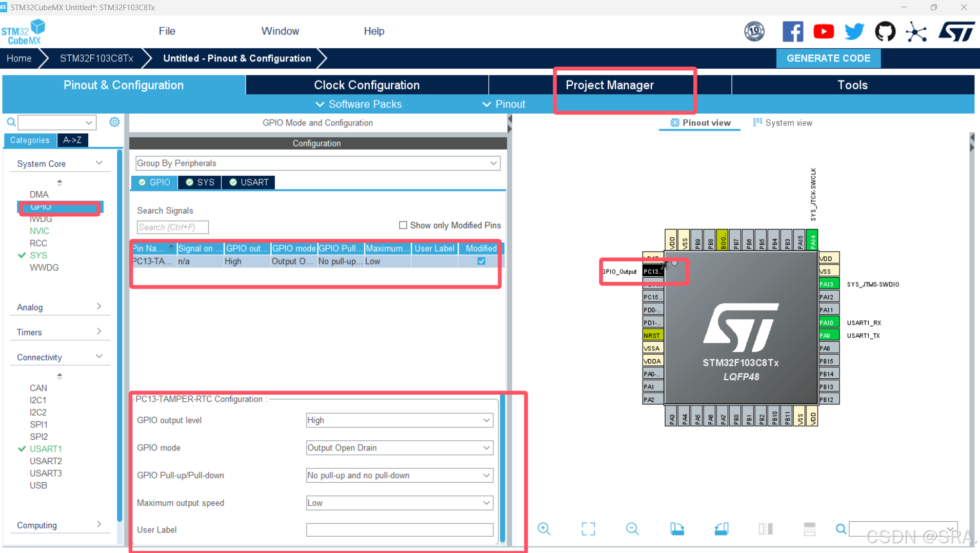Switch to the Clock Configuration tab
This screenshot has width=980, height=553.
click(x=367, y=85)
